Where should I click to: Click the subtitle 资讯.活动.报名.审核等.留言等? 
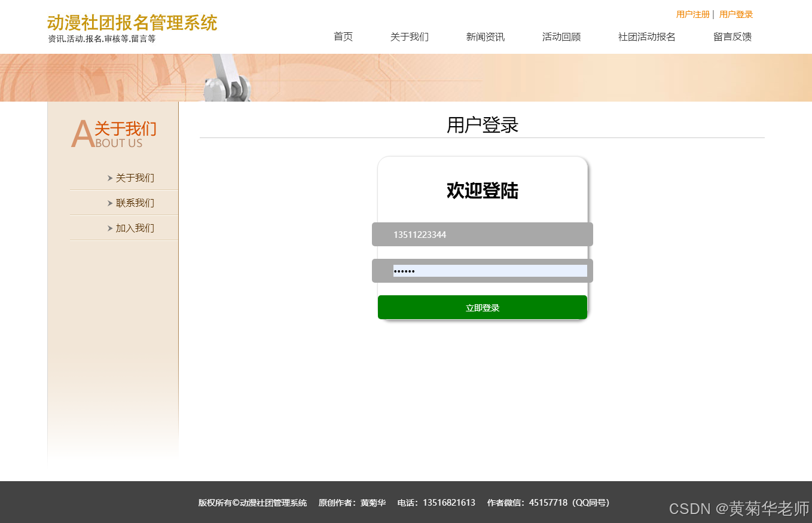[x=102, y=39]
